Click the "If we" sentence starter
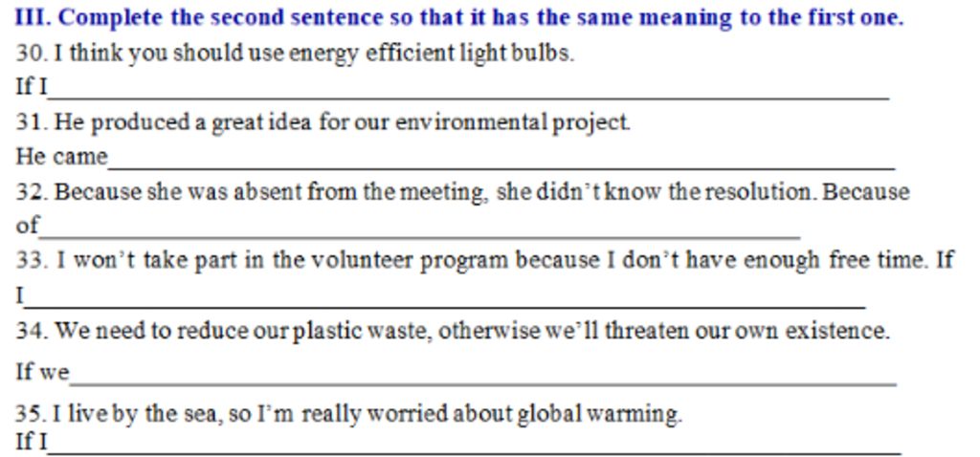The width and height of the screenshot is (980, 457). coord(42,371)
